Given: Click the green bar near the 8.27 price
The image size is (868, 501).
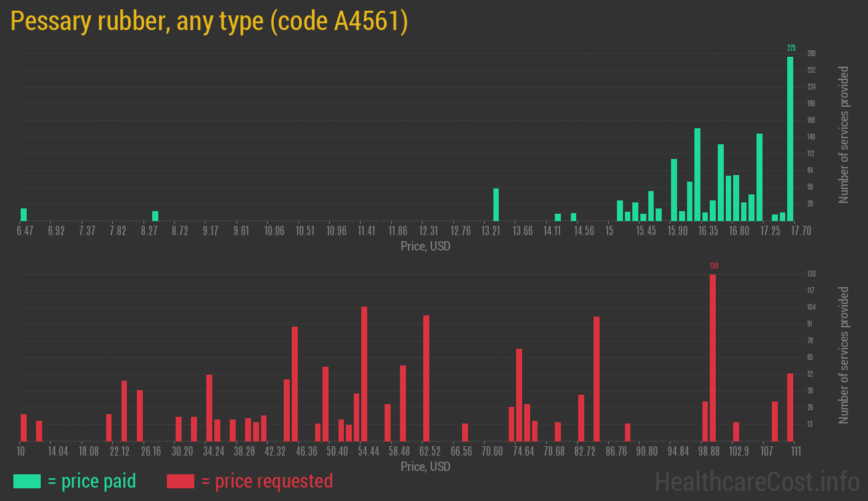Looking at the screenshot, I should 155,216.
